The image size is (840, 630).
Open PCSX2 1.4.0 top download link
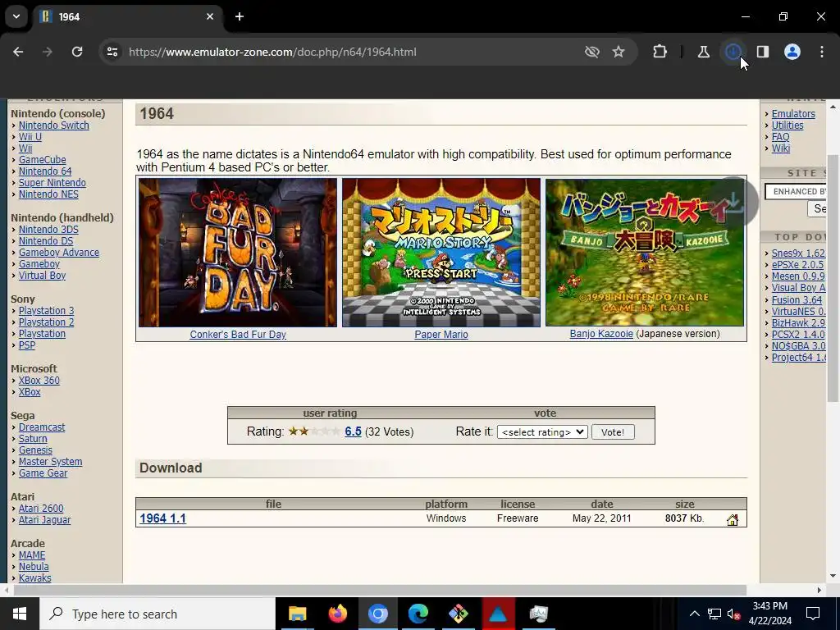pyautogui.click(x=798, y=335)
